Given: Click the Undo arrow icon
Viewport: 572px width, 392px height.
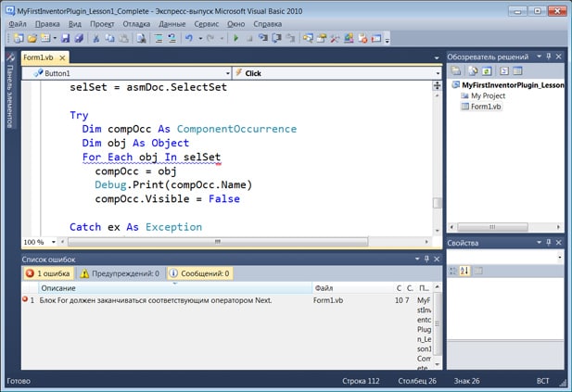Looking at the screenshot, I should click(188, 39).
